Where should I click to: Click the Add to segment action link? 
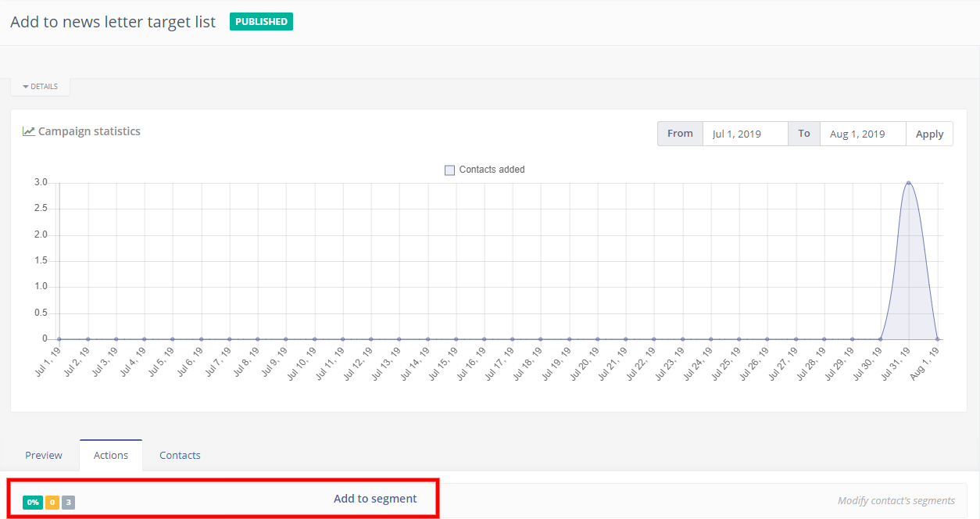pos(376,498)
